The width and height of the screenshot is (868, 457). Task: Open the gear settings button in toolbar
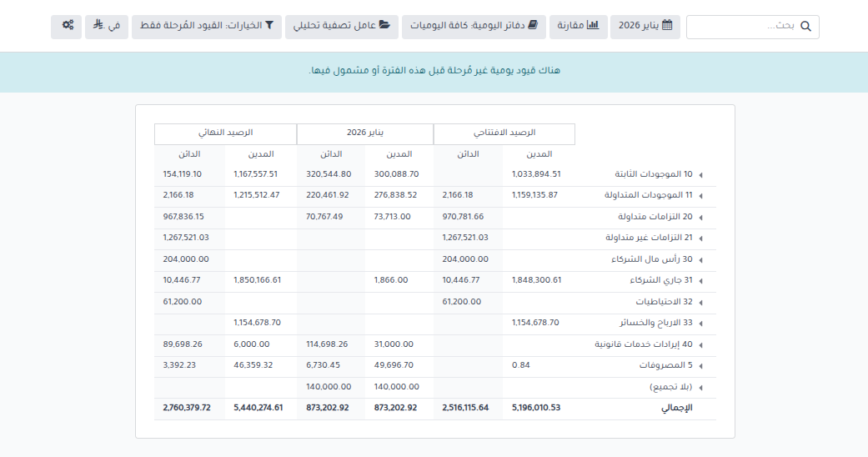[67, 26]
